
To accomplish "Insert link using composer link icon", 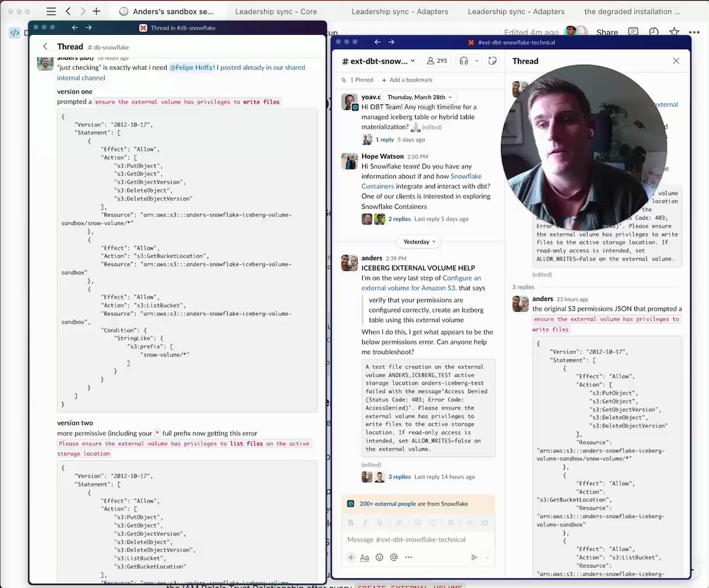I will (399, 523).
